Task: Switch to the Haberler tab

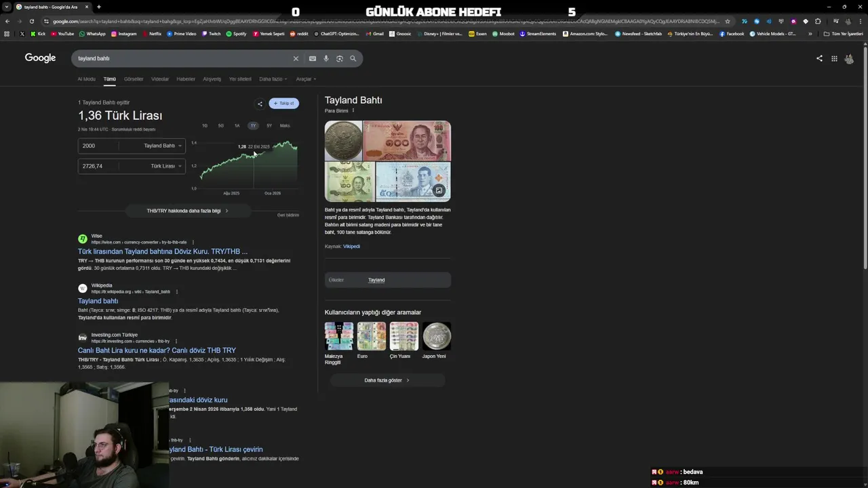Action: pyautogui.click(x=186, y=79)
